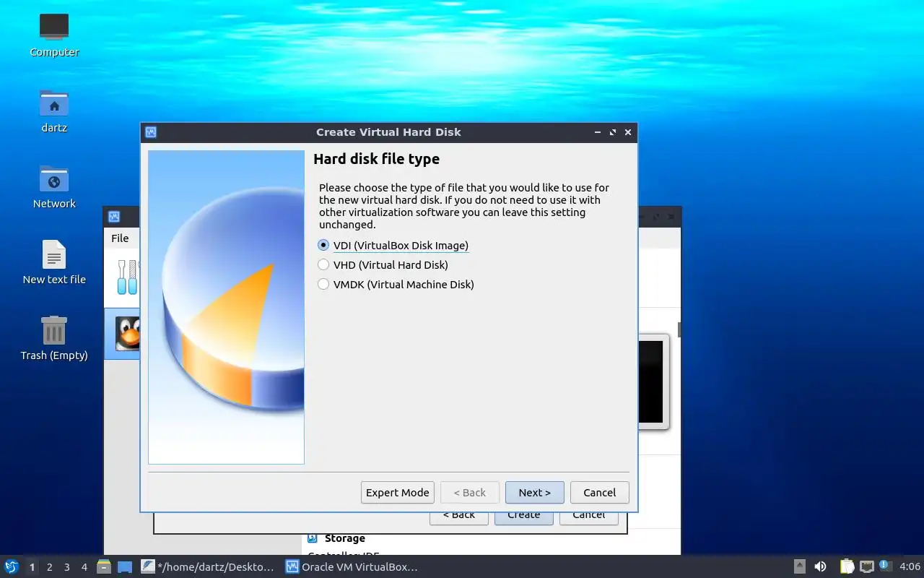This screenshot has height=578, width=924.
Task: Select the VMDK (Virtual Machine Disk) option
Action: coord(396,285)
